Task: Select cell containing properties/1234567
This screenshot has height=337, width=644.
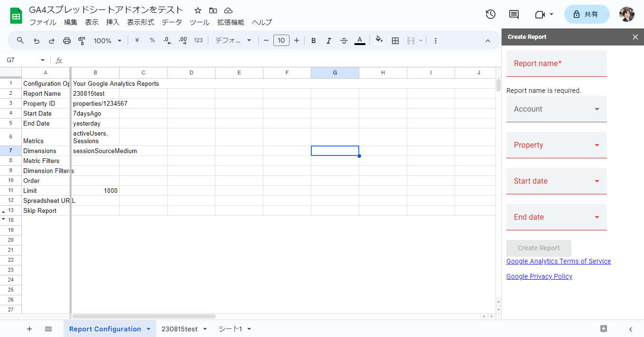Action: (95, 103)
